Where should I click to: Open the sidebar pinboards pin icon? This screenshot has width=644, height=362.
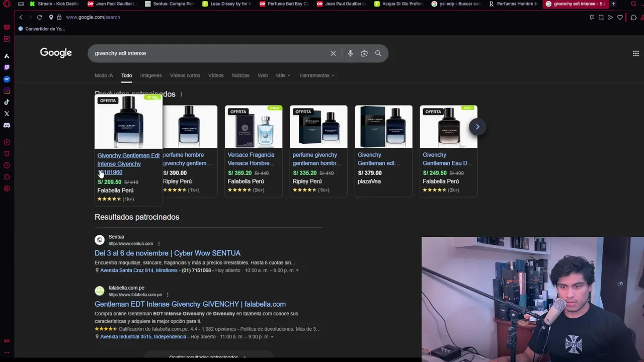7,154
